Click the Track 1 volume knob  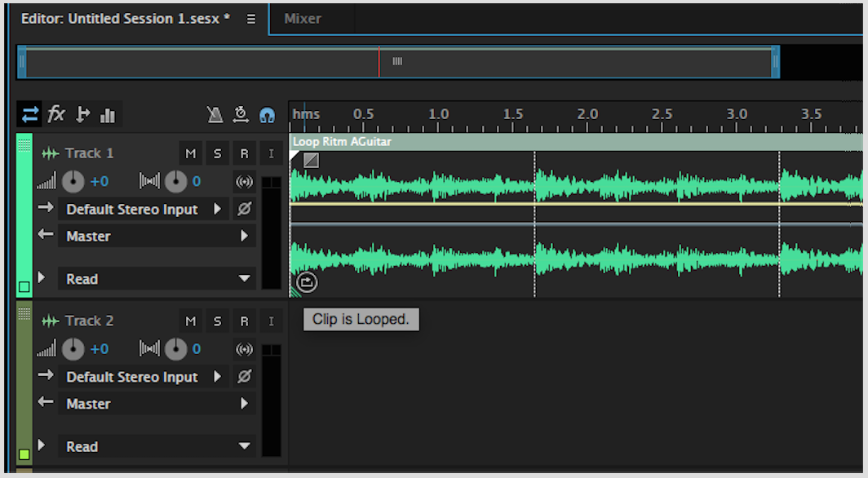tap(73, 181)
